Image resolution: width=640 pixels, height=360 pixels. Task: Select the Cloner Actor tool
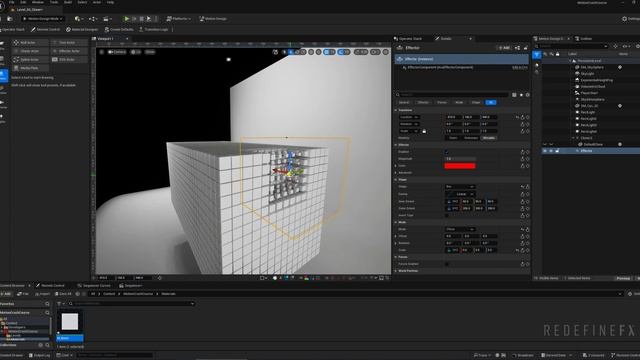(29, 51)
